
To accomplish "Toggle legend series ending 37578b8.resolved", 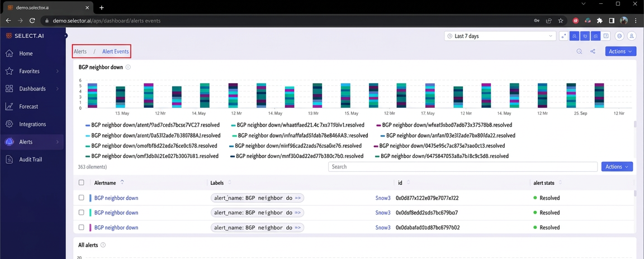I will [444, 124].
